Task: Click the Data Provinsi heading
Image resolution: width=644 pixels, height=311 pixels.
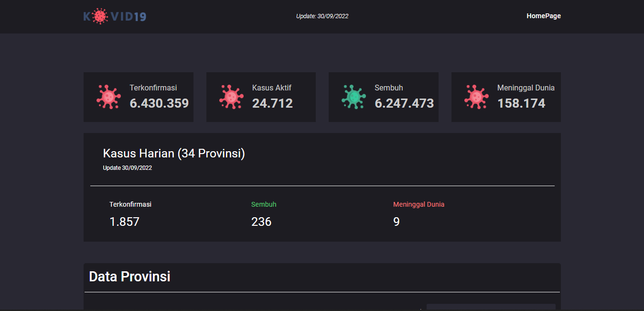Action: (x=129, y=277)
